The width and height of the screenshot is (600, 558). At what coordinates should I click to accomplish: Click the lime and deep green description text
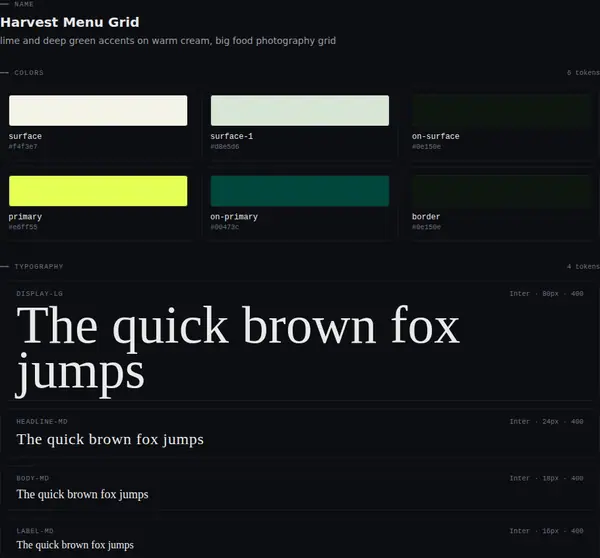[x=168, y=41]
